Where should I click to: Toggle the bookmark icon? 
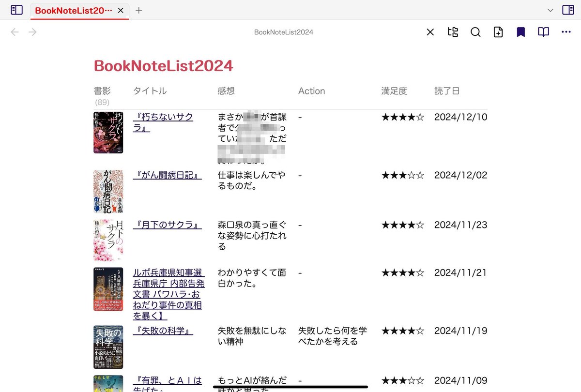[520, 32]
